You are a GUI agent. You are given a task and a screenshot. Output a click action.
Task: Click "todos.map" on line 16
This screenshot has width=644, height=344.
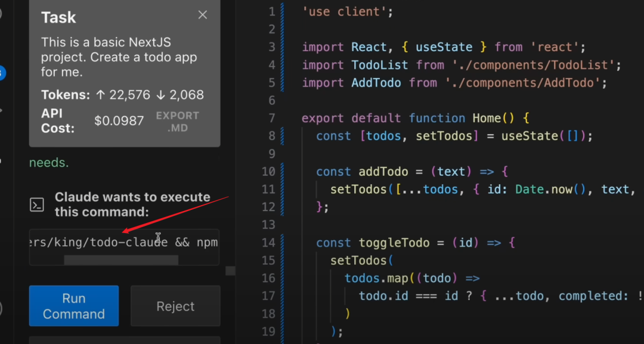coord(377,278)
